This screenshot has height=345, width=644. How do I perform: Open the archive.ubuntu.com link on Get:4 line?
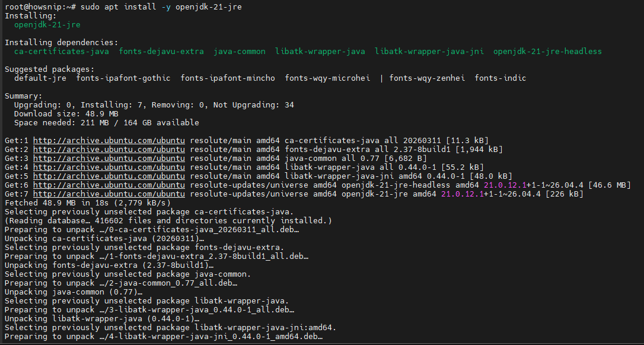pos(109,167)
